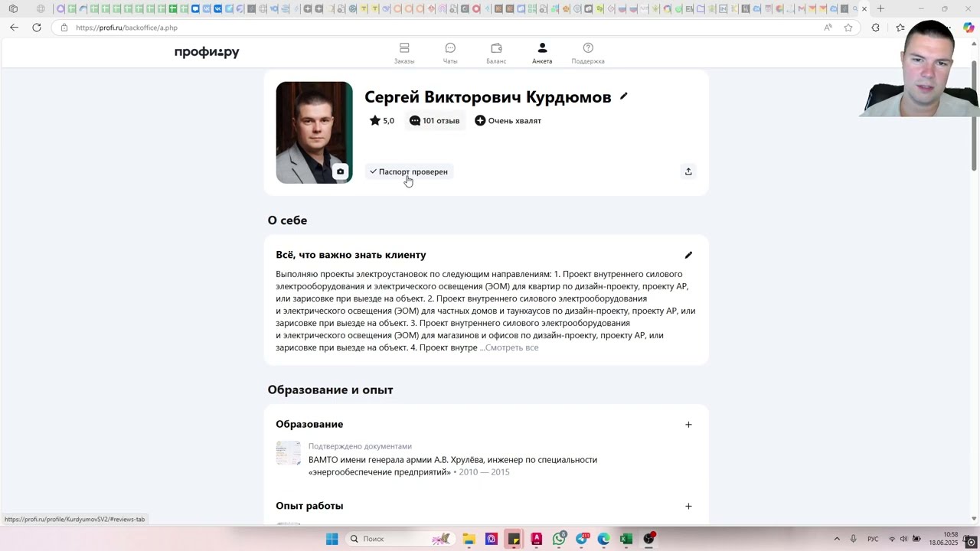Click the microphone tray icon
Image resolution: width=980 pixels, height=551 pixels.
coord(853,539)
